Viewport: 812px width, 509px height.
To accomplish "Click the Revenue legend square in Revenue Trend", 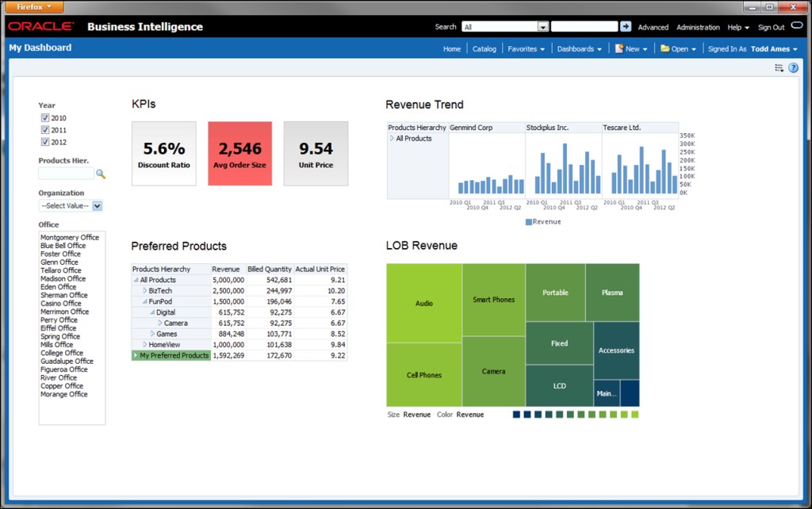I will coord(529,222).
